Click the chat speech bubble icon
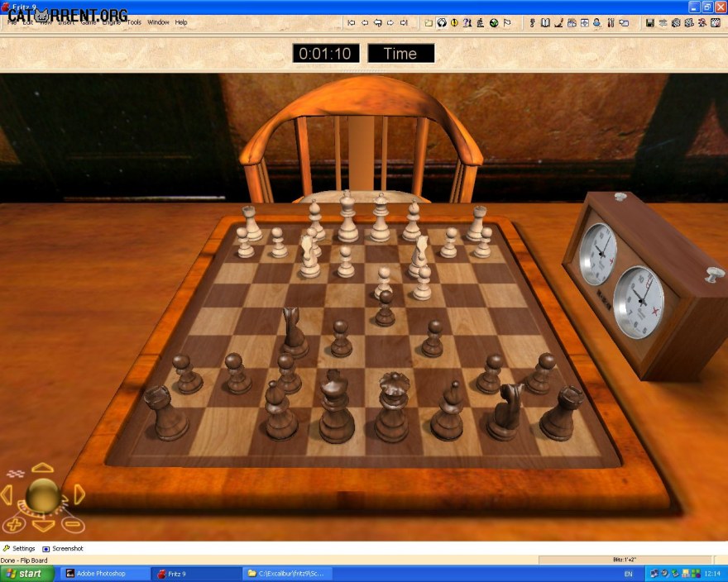This screenshot has height=582, width=728. point(624,22)
